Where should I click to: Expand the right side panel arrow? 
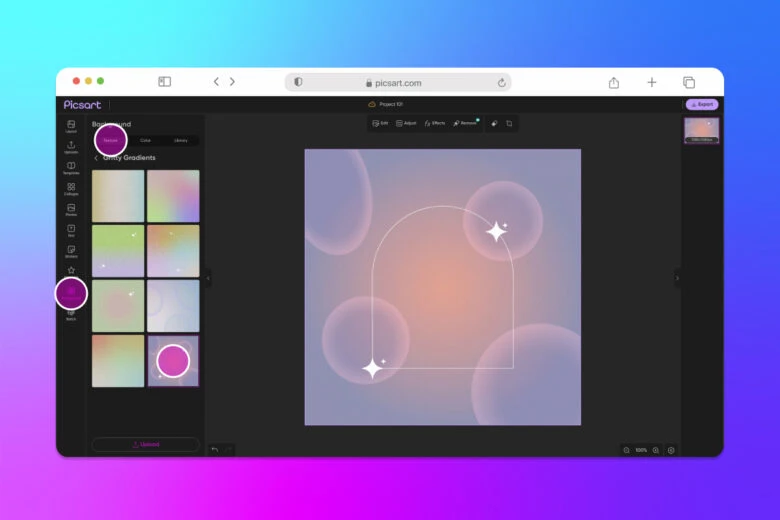coord(677,278)
